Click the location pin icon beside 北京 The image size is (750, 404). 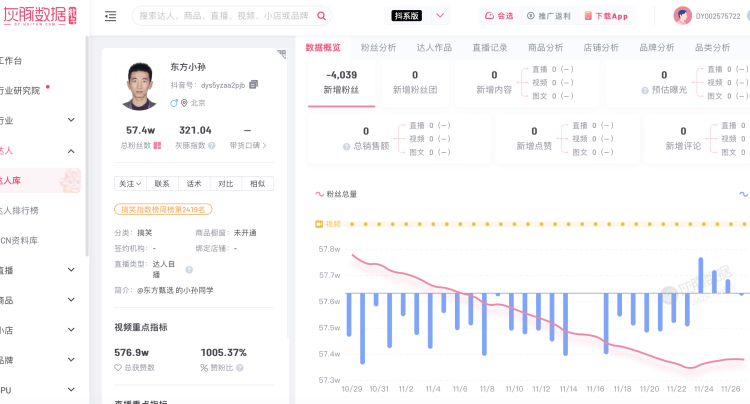pyautogui.click(x=184, y=103)
